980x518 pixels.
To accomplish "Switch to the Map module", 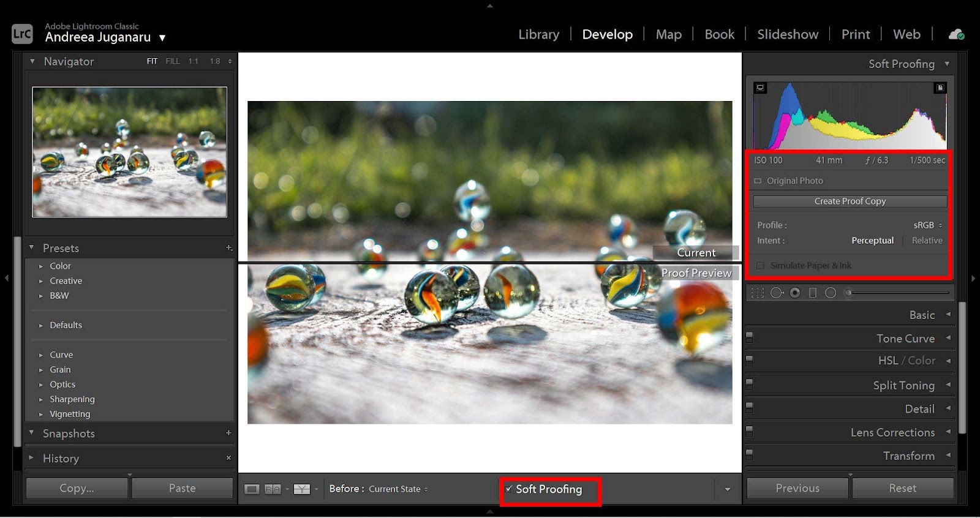I will click(668, 34).
